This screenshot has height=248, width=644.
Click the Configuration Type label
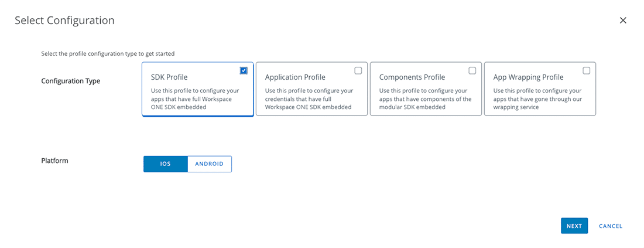71,81
